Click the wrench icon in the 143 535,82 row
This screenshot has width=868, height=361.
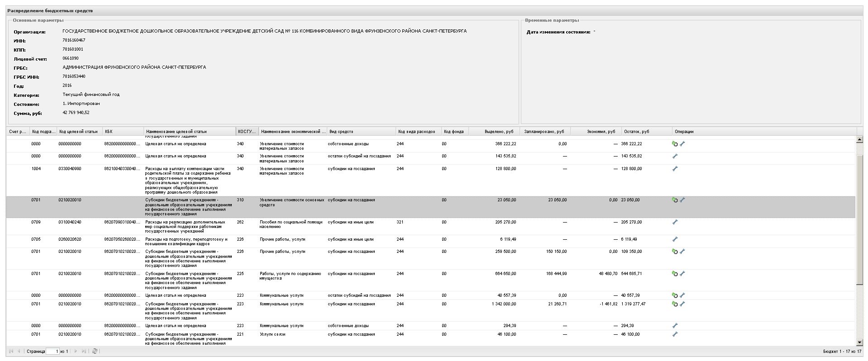click(x=675, y=156)
